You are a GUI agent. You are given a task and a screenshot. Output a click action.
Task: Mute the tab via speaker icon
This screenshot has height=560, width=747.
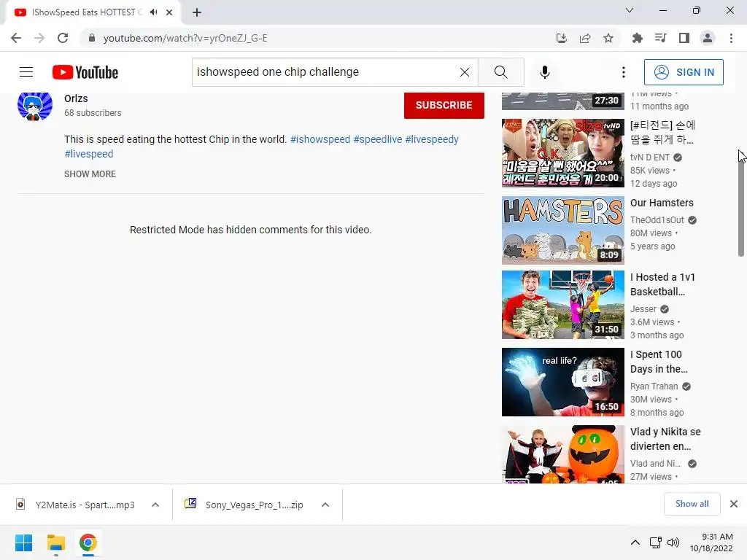[153, 12]
